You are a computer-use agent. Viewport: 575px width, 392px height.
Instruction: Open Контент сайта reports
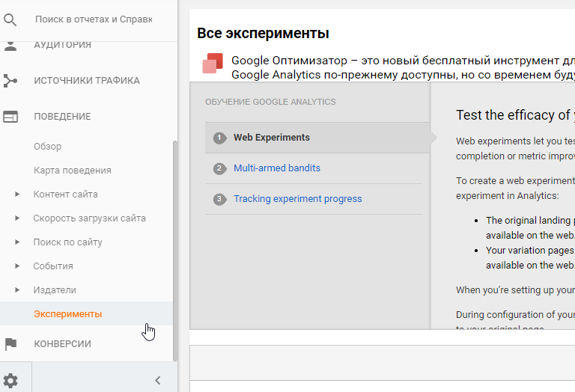65,195
